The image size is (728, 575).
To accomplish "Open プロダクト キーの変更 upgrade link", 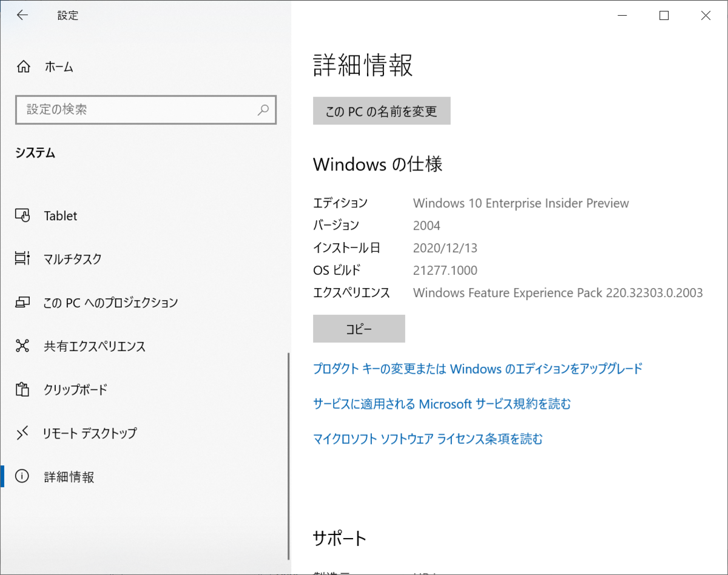I will click(x=477, y=368).
